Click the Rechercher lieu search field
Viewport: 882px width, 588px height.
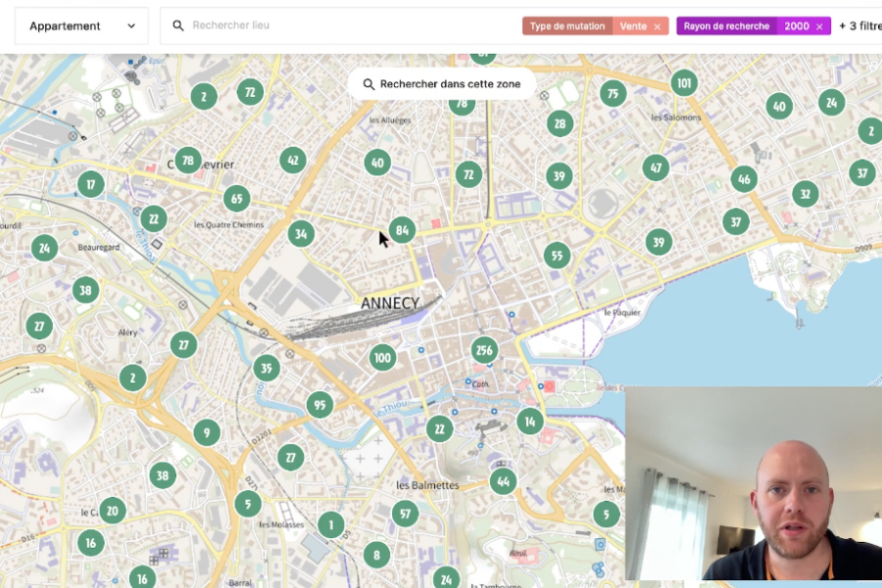(x=343, y=25)
